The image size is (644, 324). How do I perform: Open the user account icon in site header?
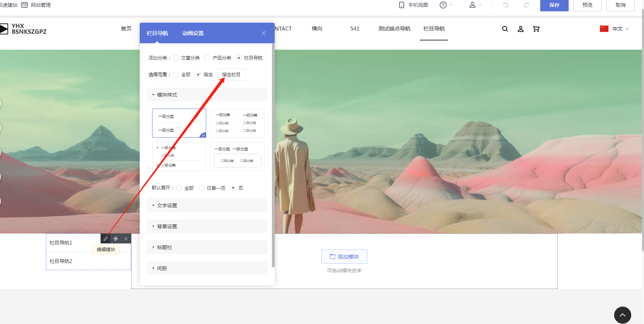pyautogui.click(x=520, y=29)
